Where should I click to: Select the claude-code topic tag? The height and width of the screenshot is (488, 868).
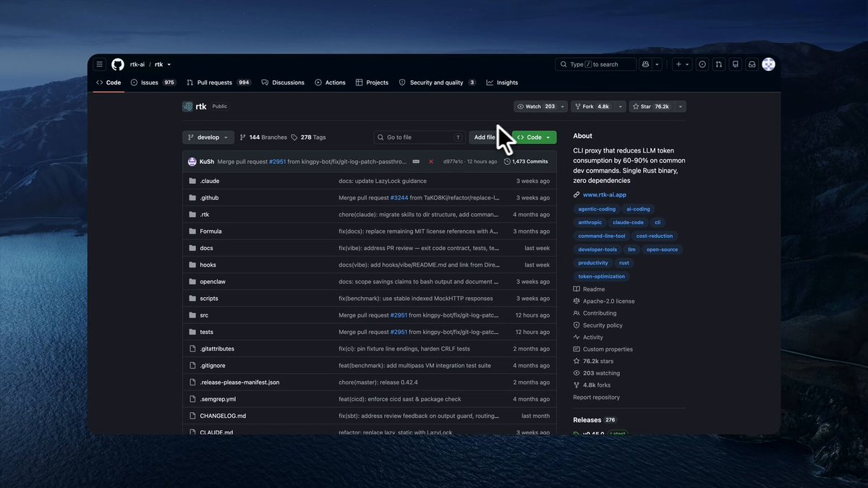tap(628, 223)
